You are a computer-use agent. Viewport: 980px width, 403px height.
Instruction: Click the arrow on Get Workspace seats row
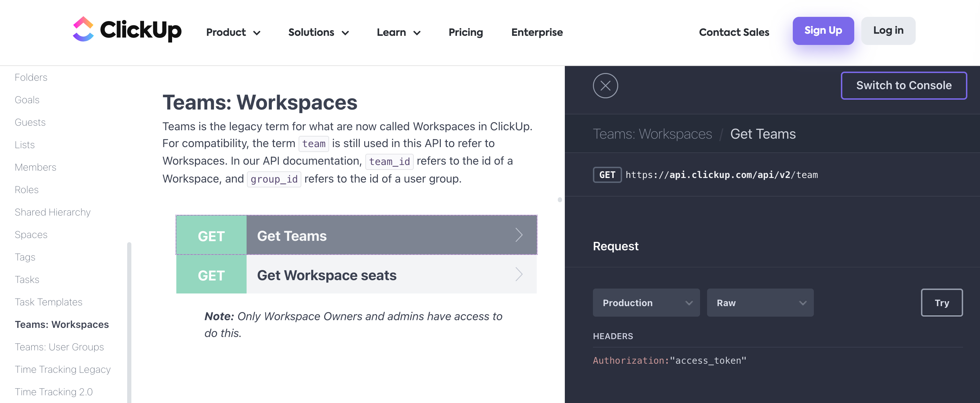[518, 274]
